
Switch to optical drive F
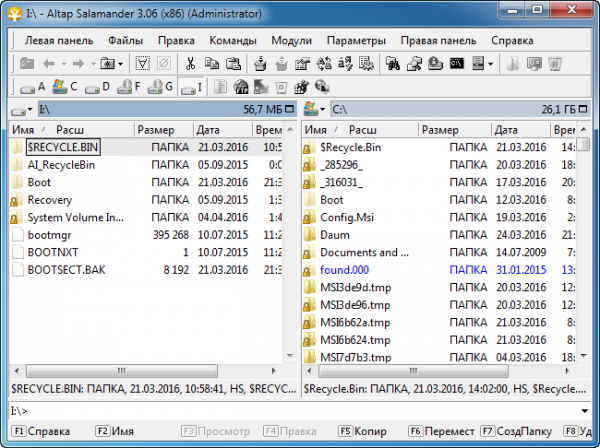(x=129, y=87)
